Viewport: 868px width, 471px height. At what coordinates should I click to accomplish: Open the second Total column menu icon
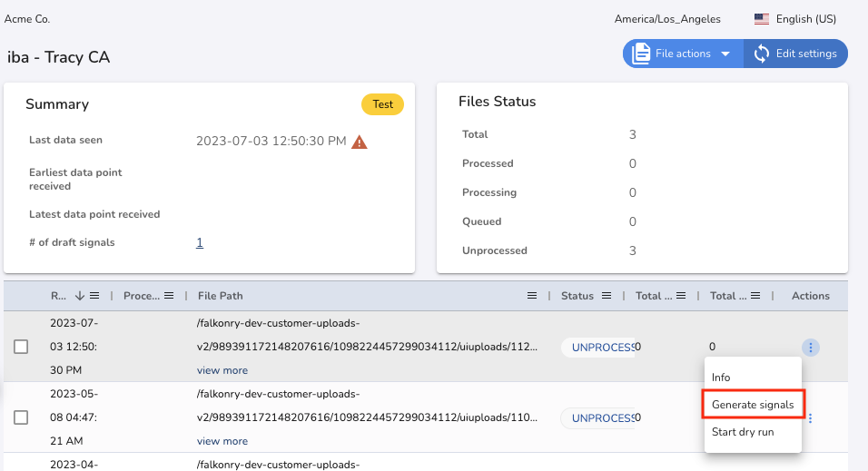pyautogui.click(x=755, y=296)
